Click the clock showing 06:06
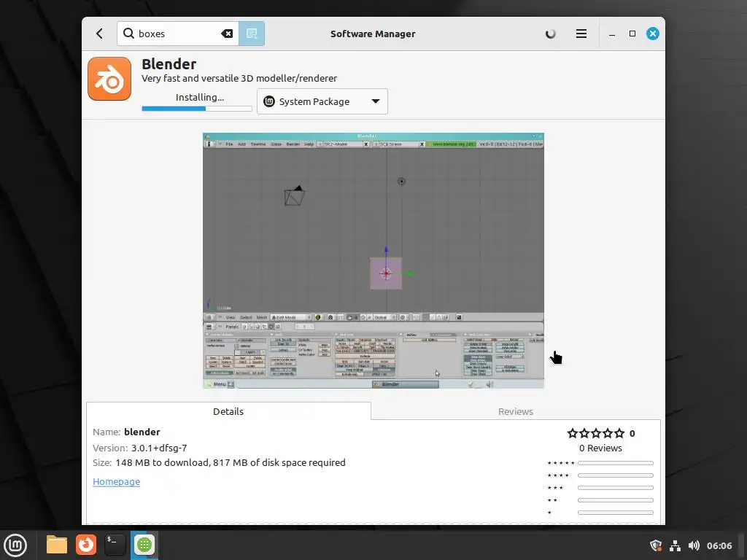 point(719,545)
